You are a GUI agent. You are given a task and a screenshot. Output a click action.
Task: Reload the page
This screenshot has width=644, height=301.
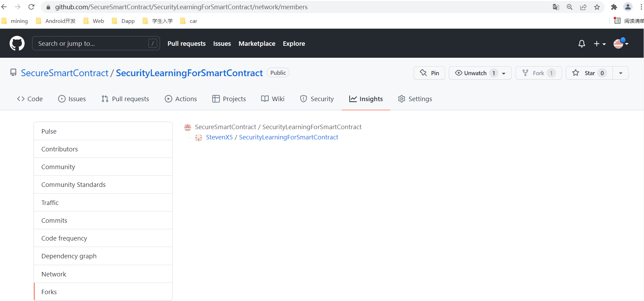pos(31,7)
